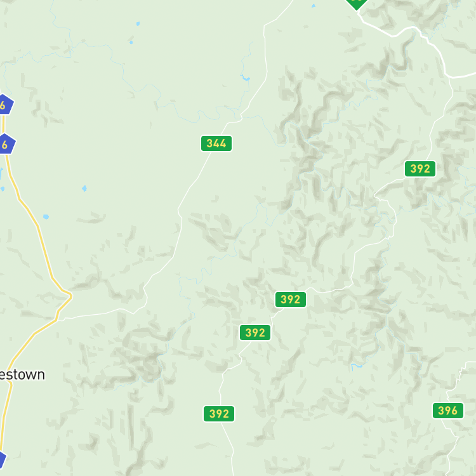The image size is (476, 476).
Task: Click the road fork below the easternmost 392 shield
Action: [x=376, y=197]
